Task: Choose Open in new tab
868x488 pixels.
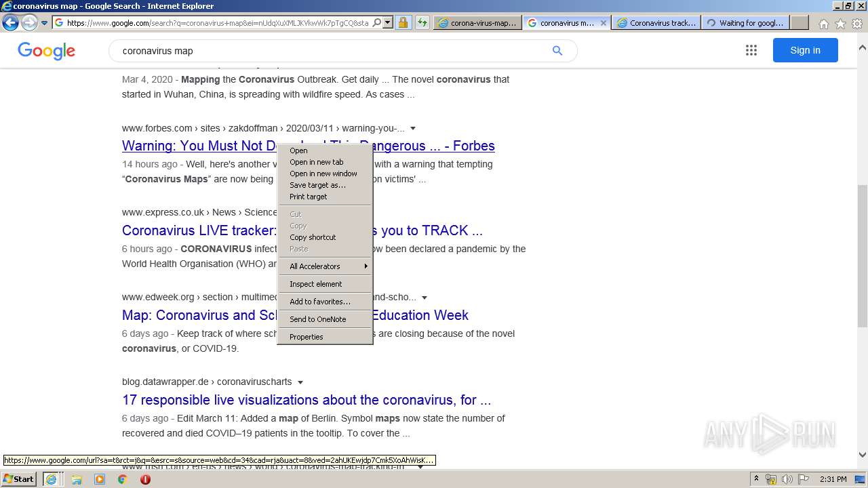Action: [325, 162]
